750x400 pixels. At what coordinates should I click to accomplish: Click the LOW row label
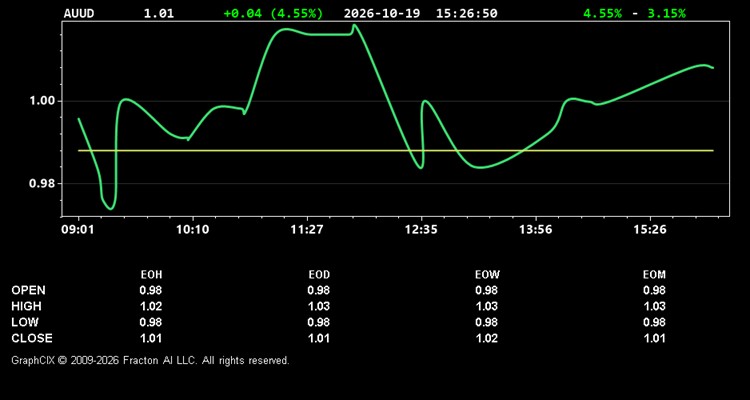point(25,322)
